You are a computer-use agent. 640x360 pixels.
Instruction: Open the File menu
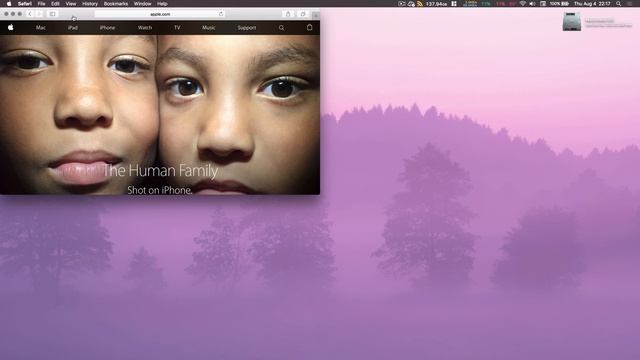(x=41, y=4)
